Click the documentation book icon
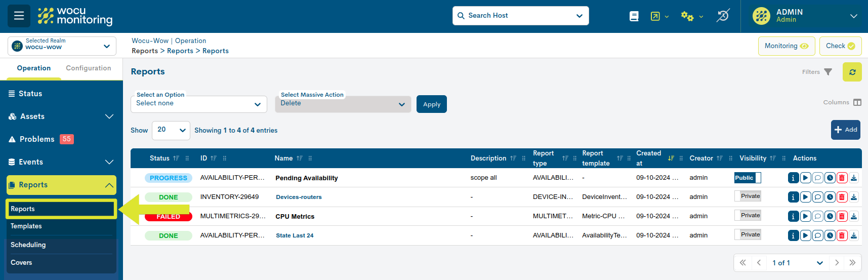Image resolution: width=868 pixels, height=280 pixels. tap(634, 16)
